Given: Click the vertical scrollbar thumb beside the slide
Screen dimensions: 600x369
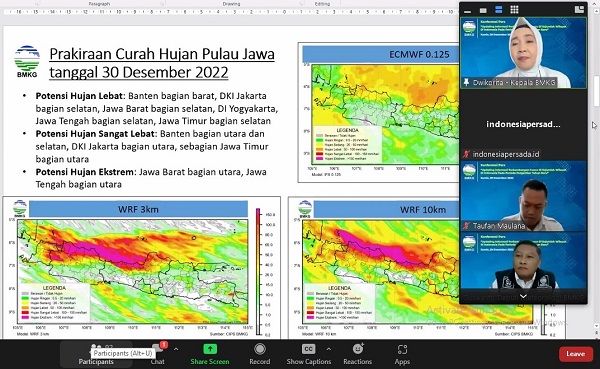Looking at the screenshot, I should pos(596,91).
